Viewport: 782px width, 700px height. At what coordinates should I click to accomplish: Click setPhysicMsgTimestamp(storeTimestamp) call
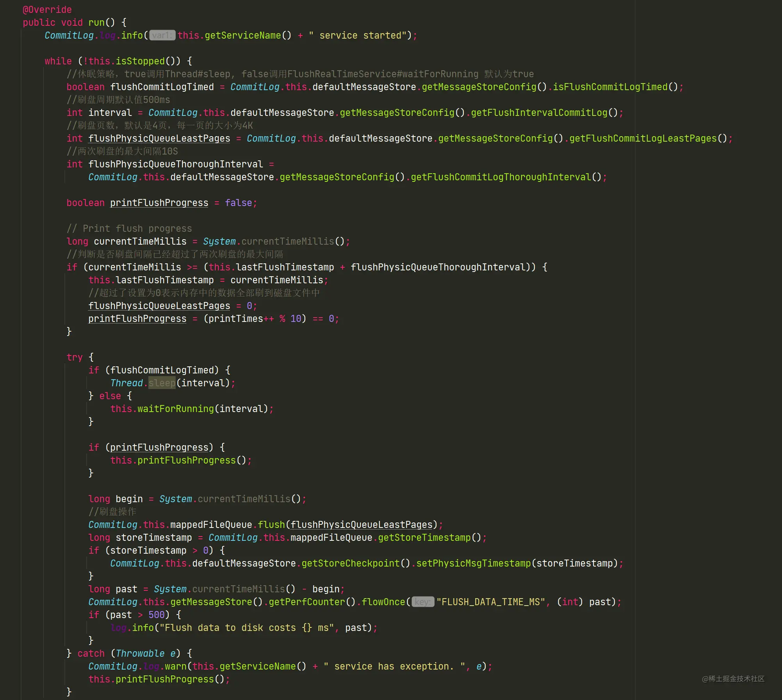tap(517, 563)
